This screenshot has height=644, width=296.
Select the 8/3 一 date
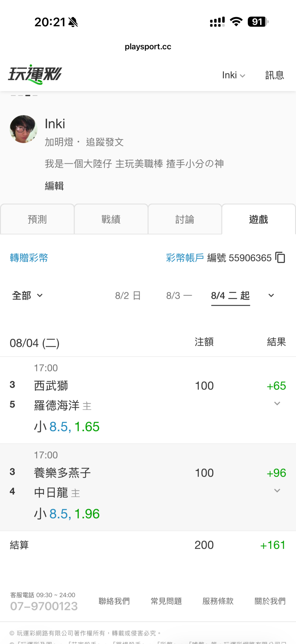(x=179, y=296)
